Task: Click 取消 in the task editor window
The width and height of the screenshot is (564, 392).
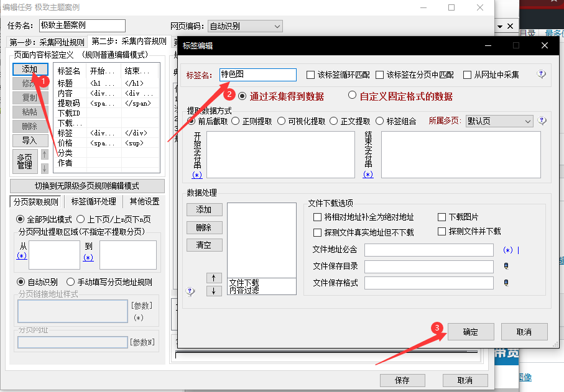Action: click(465, 380)
